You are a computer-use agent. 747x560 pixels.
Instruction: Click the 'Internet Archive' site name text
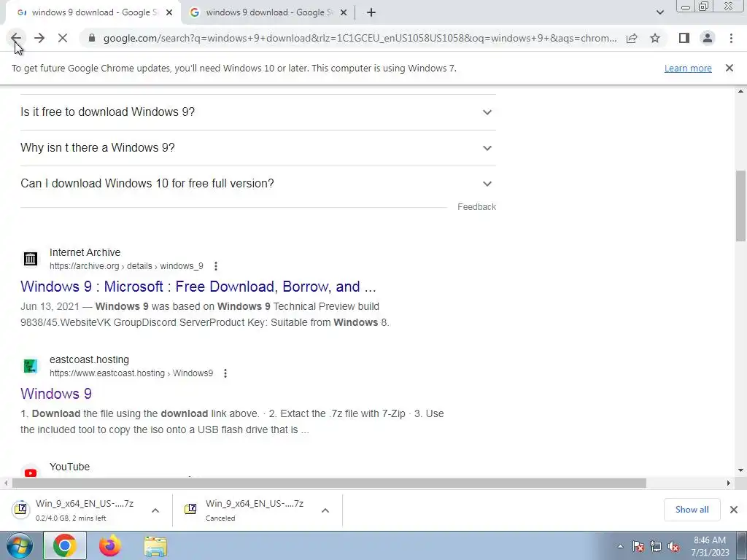click(85, 252)
